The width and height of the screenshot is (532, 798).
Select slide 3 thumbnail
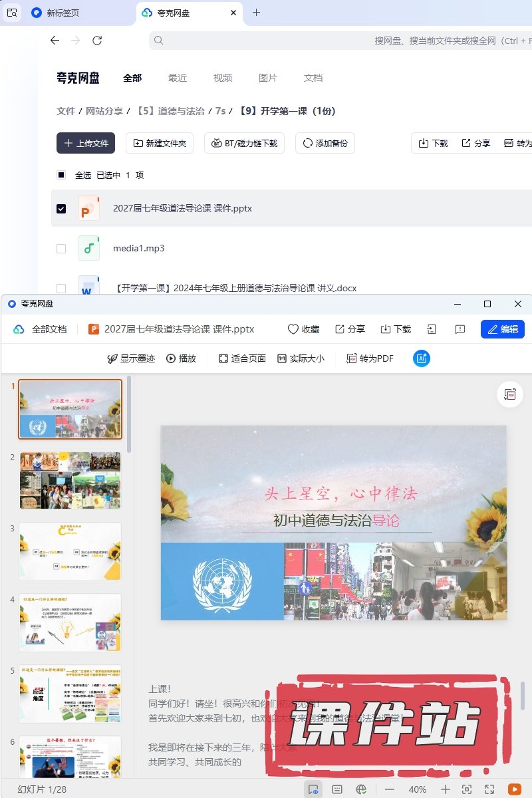click(70, 551)
